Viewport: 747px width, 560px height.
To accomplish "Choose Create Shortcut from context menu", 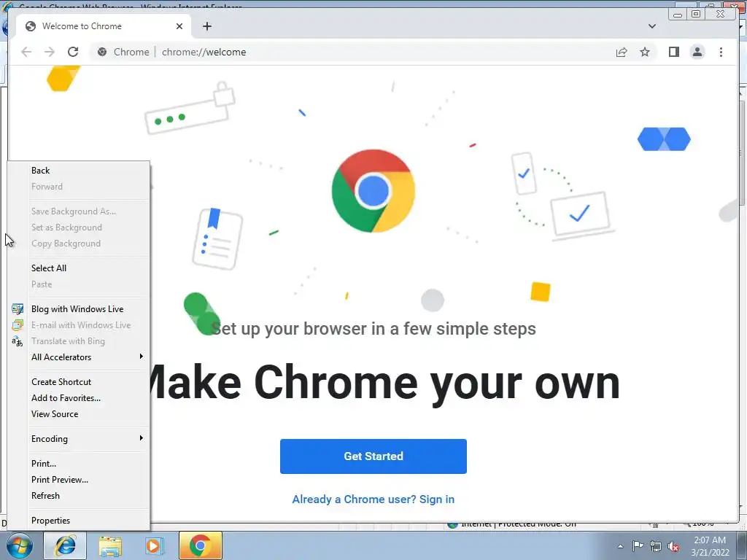I will (78, 382).
